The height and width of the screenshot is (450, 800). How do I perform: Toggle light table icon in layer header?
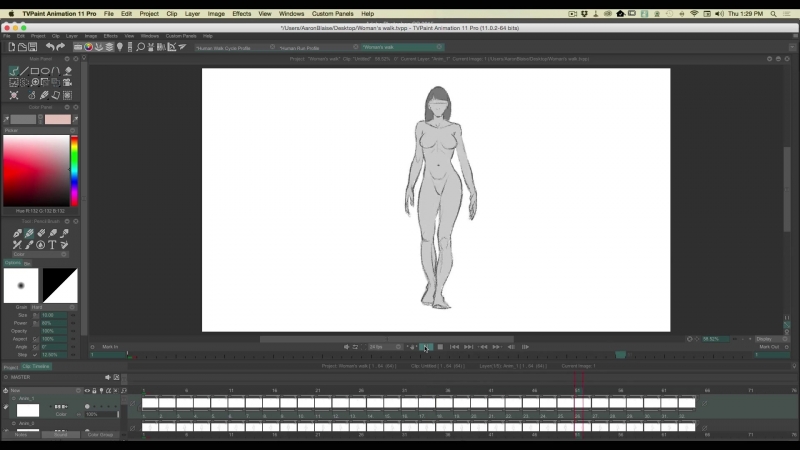pyautogui.click(x=101, y=391)
